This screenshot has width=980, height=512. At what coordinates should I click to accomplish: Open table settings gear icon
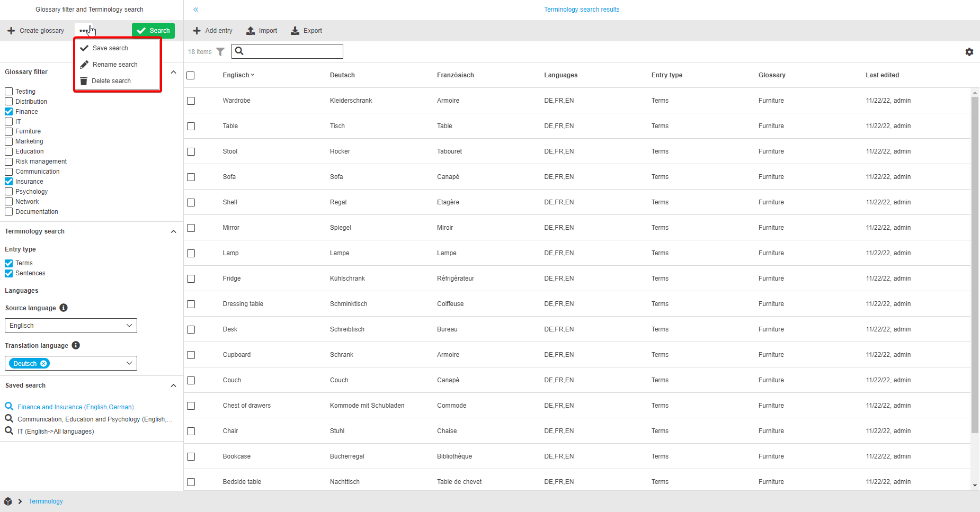coord(969,52)
